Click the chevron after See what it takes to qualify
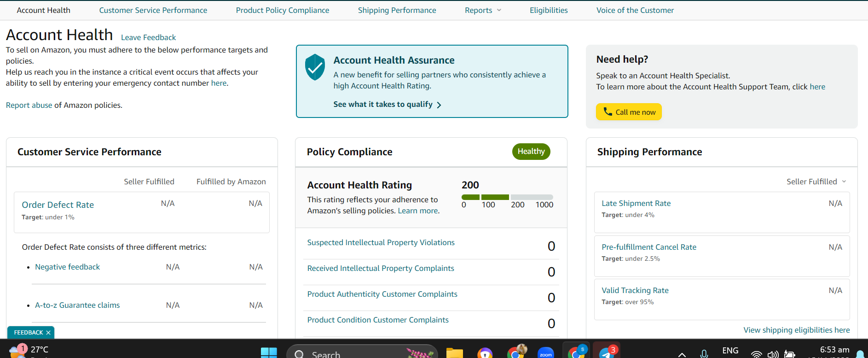The image size is (868, 358). [439, 105]
